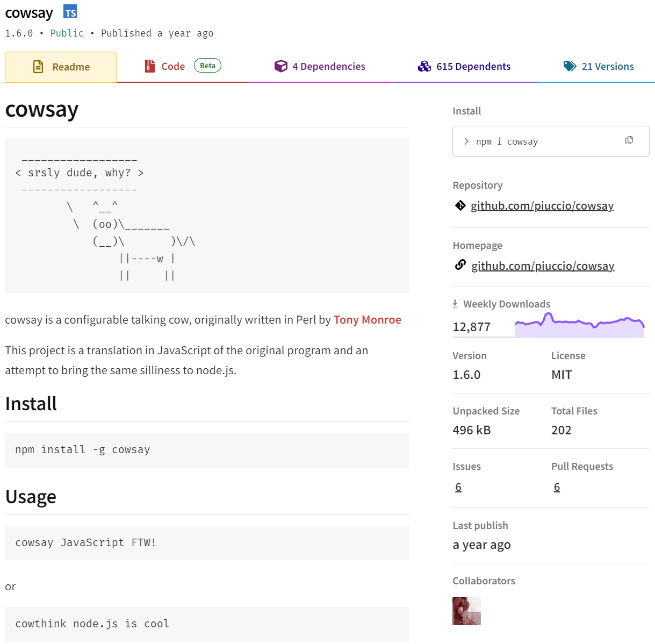
Task: Click the collaborator avatar thumbnail
Action: 466,611
